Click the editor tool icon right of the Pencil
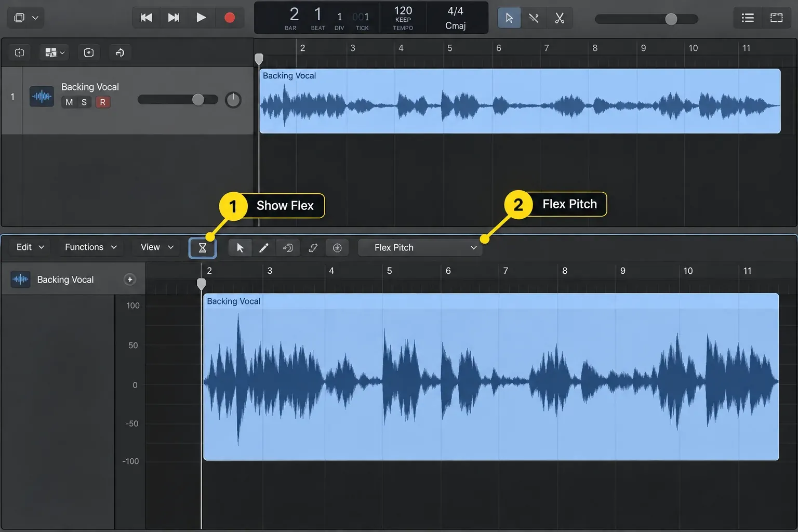The image size is (798, 532). pos(288,248)
